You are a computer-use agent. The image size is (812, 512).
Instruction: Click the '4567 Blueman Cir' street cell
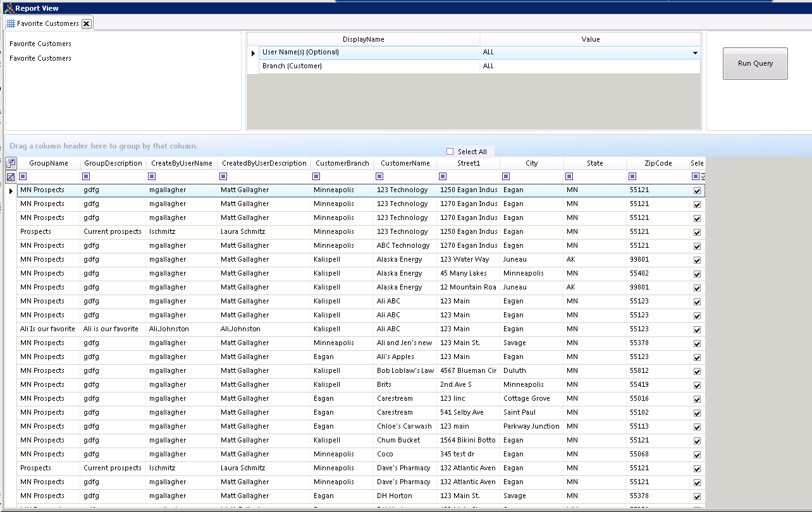click(468, 371)
